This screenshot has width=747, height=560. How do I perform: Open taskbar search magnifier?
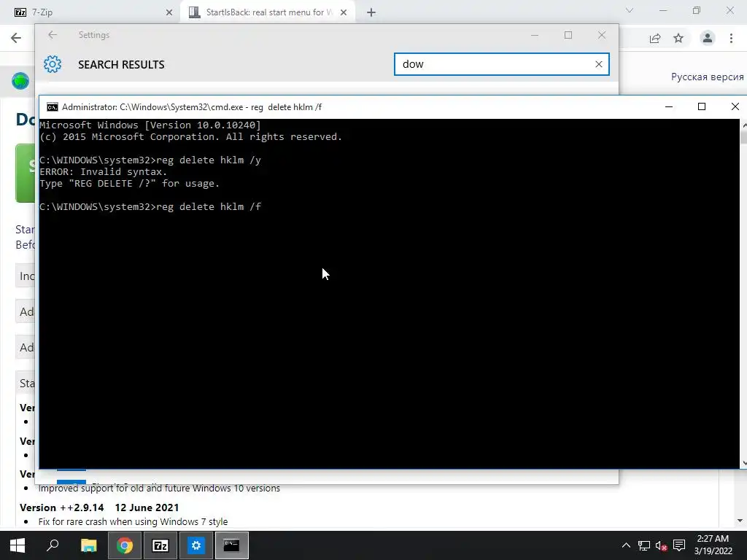[53, 545]
